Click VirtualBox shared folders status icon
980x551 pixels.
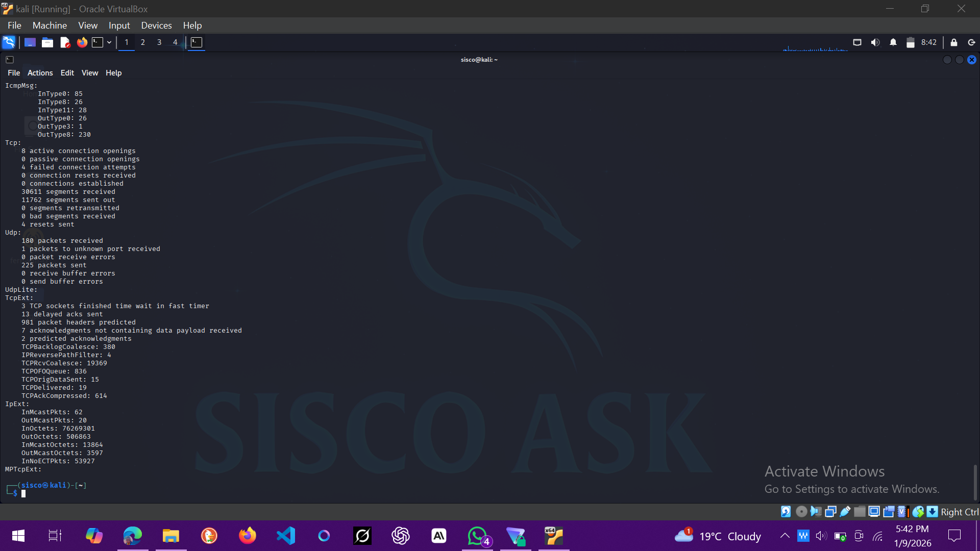point(860,512)
